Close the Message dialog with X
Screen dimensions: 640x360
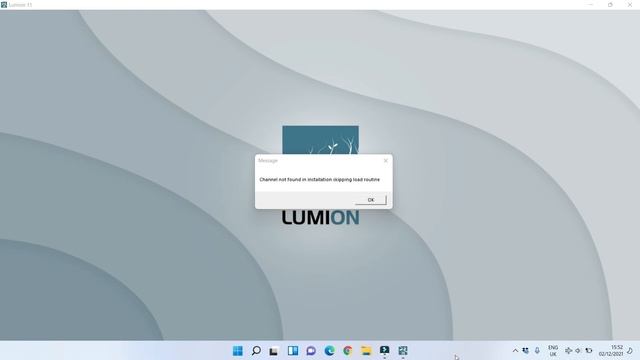tap(386, 160)
